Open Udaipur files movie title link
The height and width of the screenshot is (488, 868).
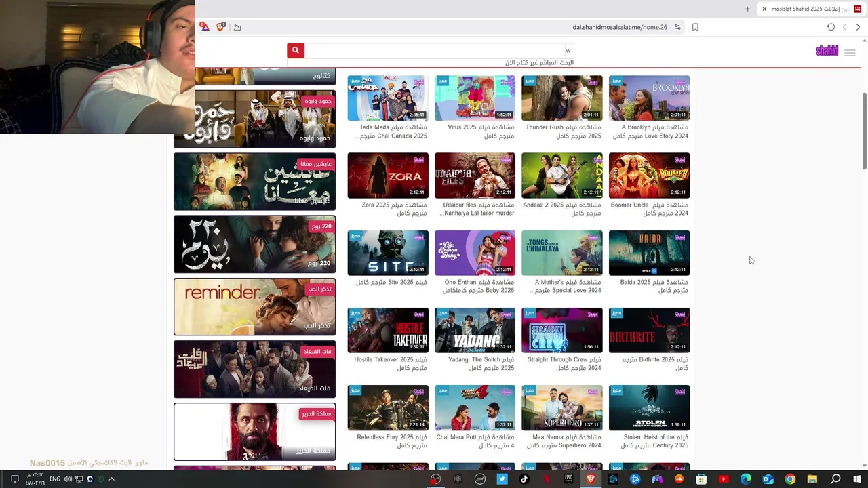point(477,209)
